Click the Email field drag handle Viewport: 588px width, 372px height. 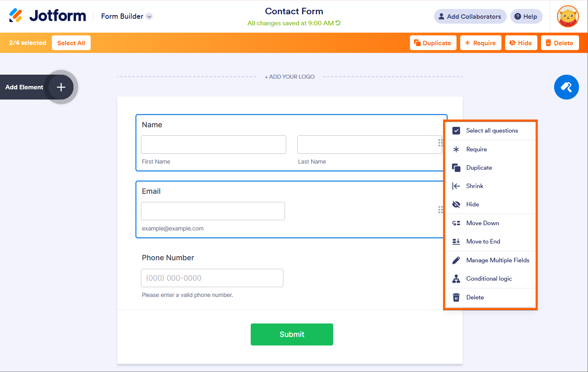(x=440, y=210)
